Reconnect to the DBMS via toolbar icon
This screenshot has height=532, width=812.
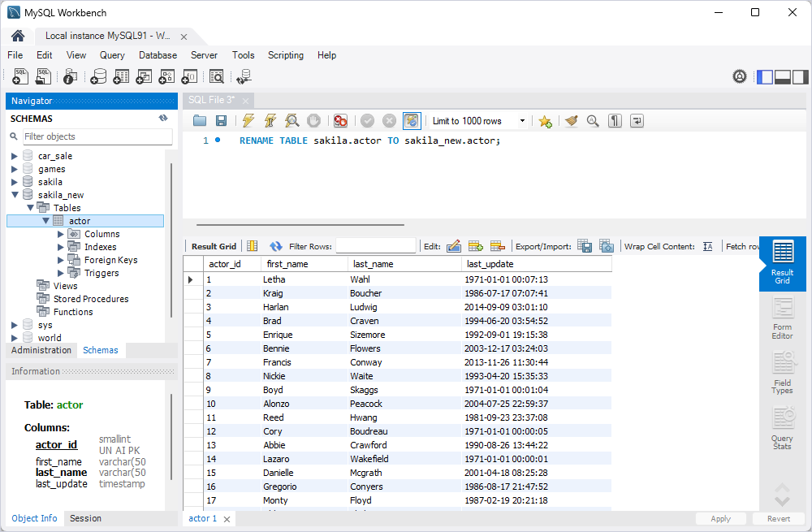point(244,76)
